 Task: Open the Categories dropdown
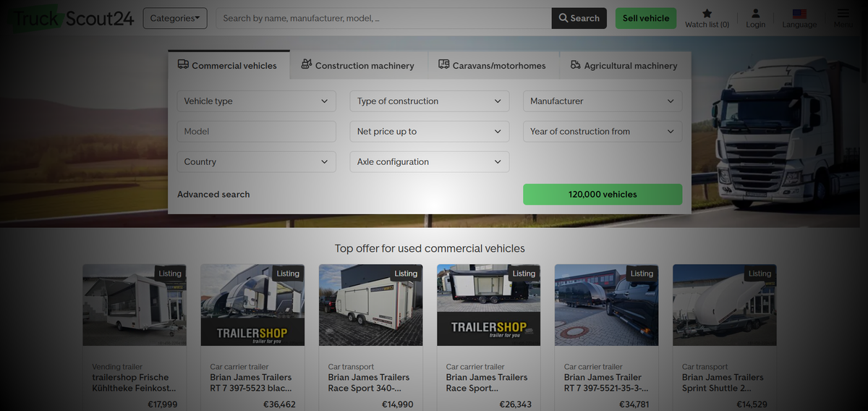pos(175,18)
